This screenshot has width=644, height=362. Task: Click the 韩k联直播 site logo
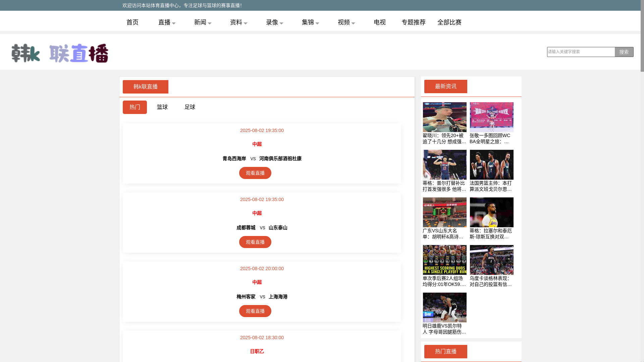point(60,53)
